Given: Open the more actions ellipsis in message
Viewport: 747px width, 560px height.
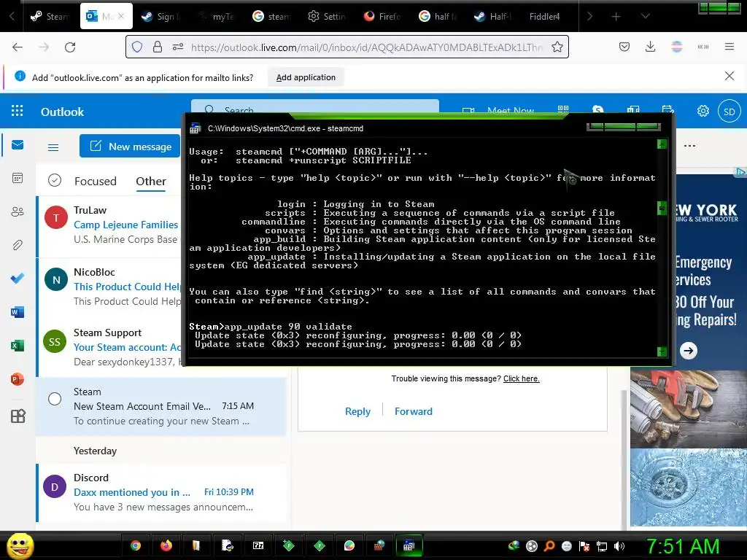Looking at the screenshot, I should click(689, 146).
